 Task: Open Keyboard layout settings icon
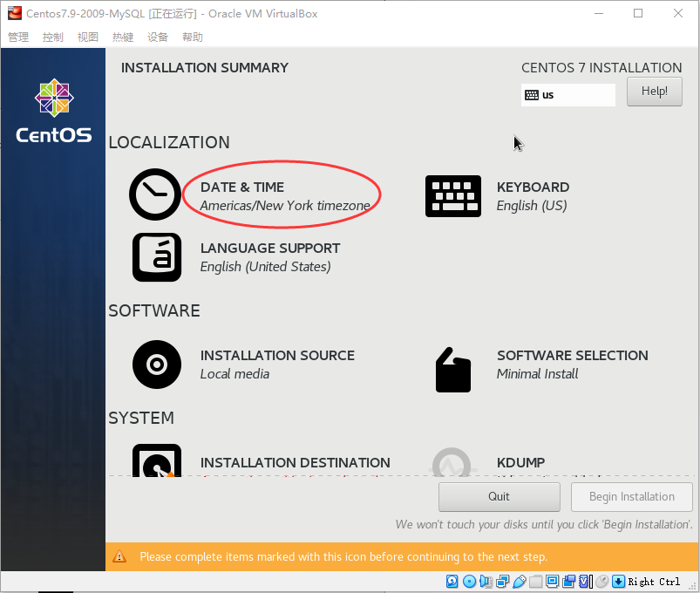click(x=453, y=196)
